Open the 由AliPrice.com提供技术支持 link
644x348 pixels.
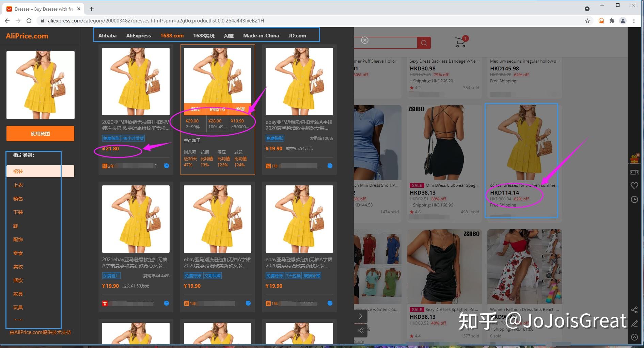[x=40, y=332]
